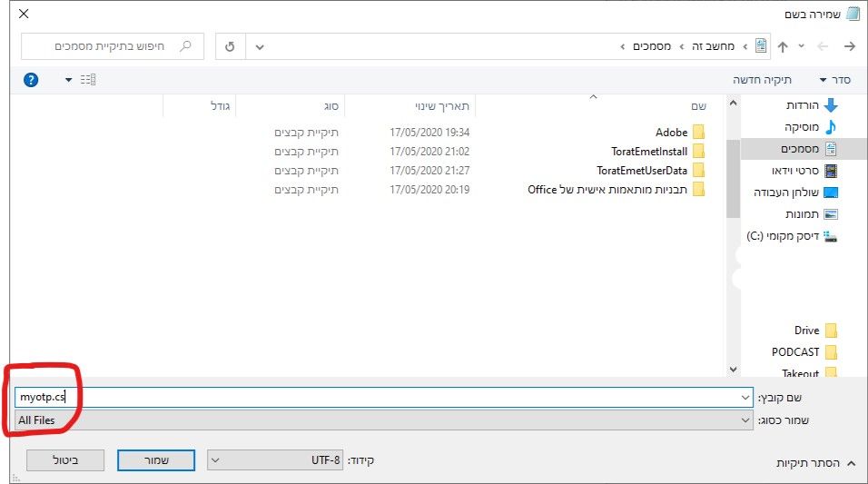The height and width of the screenshot is (484, 868).
Task: Open the סדר organize menu
Action: (x=833, y=80)
